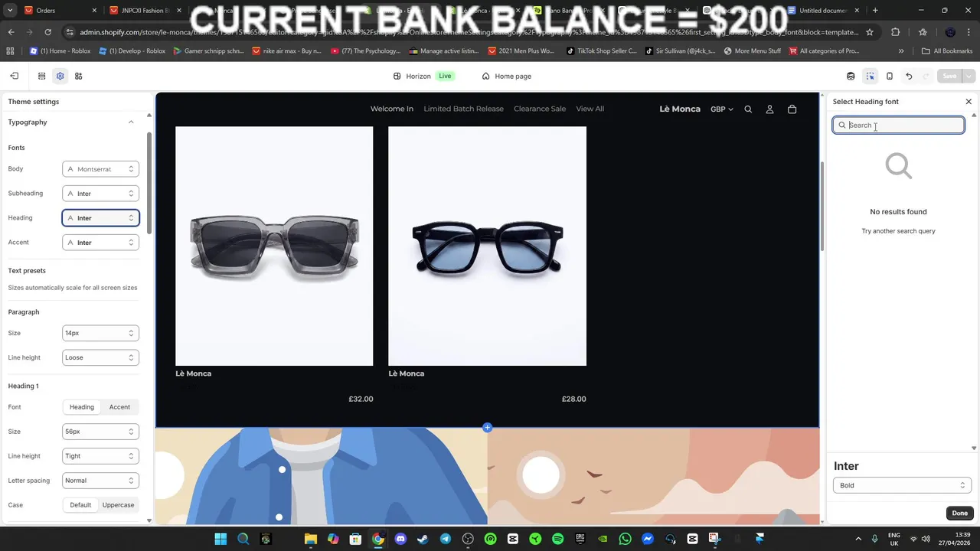Click the £28.00 price text

click(x=573, y=399)
